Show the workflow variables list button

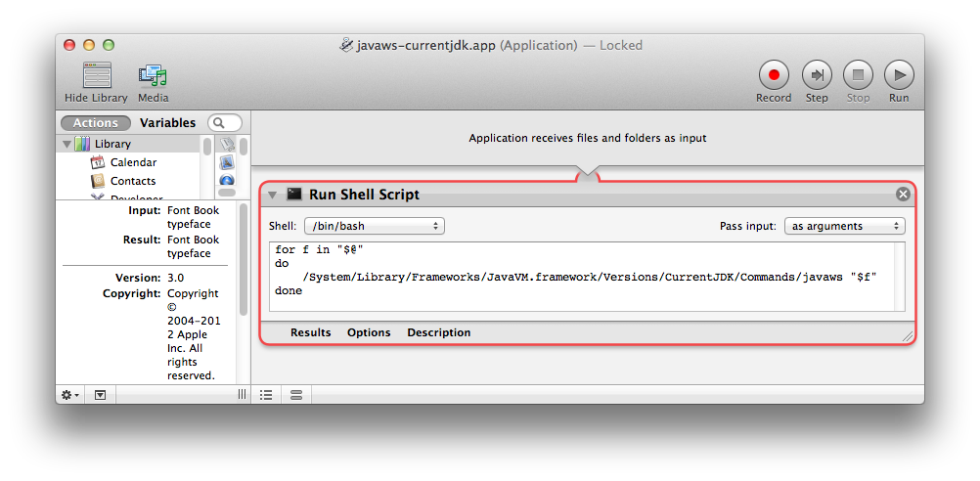[296, 395]
